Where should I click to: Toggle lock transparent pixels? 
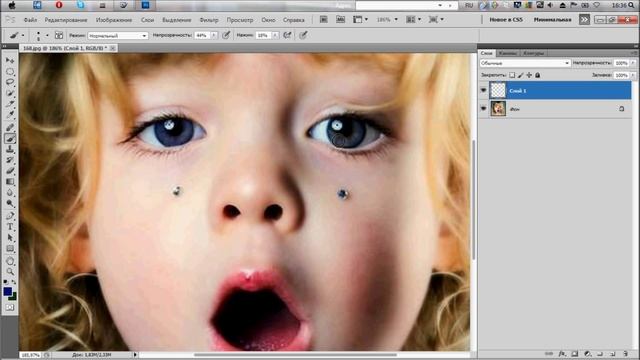point(512,75)
